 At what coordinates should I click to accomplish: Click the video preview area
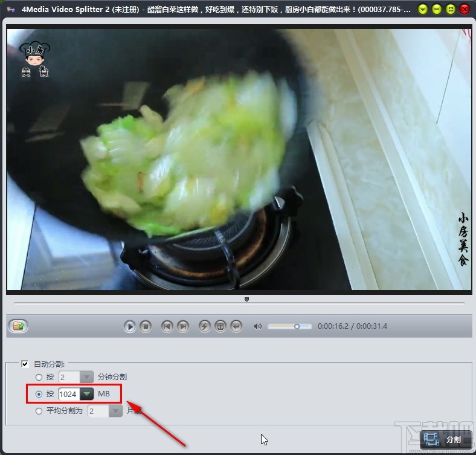click(239, 160)
